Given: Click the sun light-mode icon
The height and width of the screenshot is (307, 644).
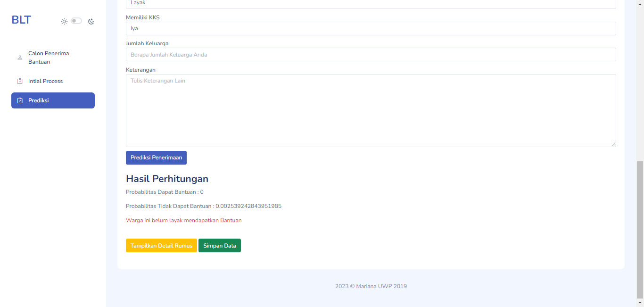Looking at the screenshot, I should (x=64, y=21).
